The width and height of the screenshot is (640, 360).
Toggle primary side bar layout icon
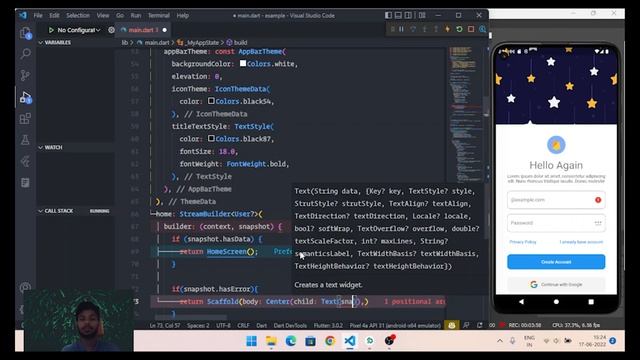pyautogui.click(x=388, y=15)
